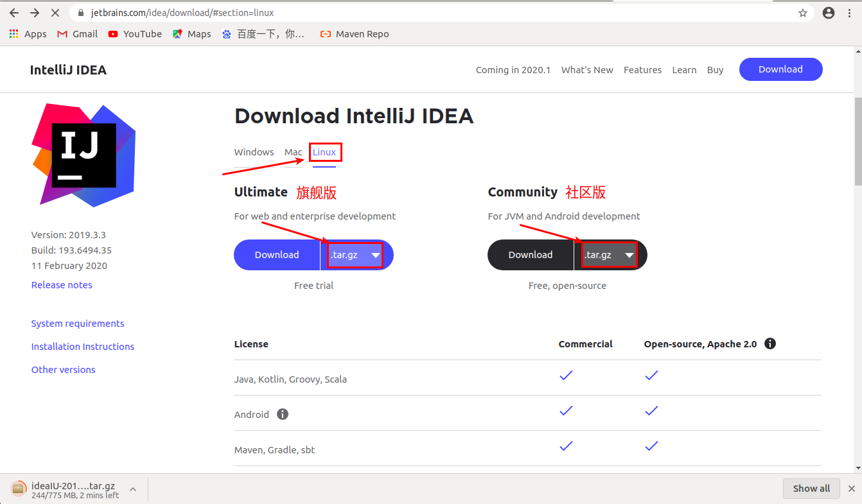Download the Ultimate edition
Viewport: 862px width, 504px height.
click(277, 255)
